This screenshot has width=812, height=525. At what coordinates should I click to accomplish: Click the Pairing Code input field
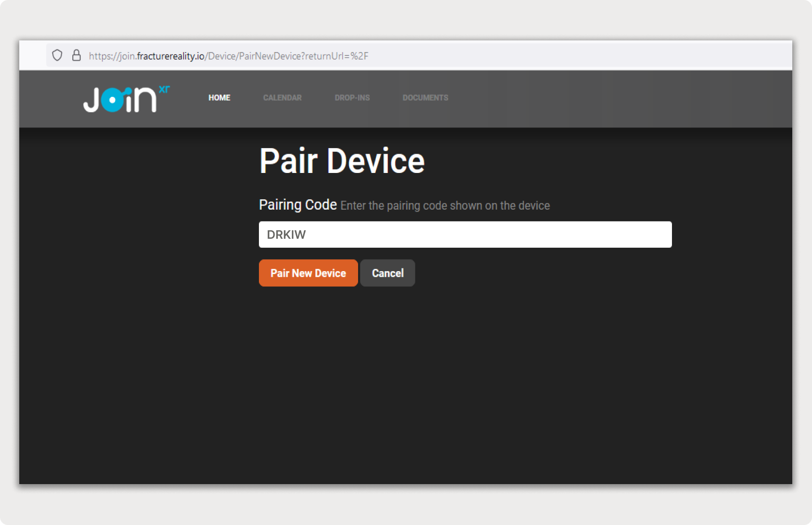tap(465, 234)
